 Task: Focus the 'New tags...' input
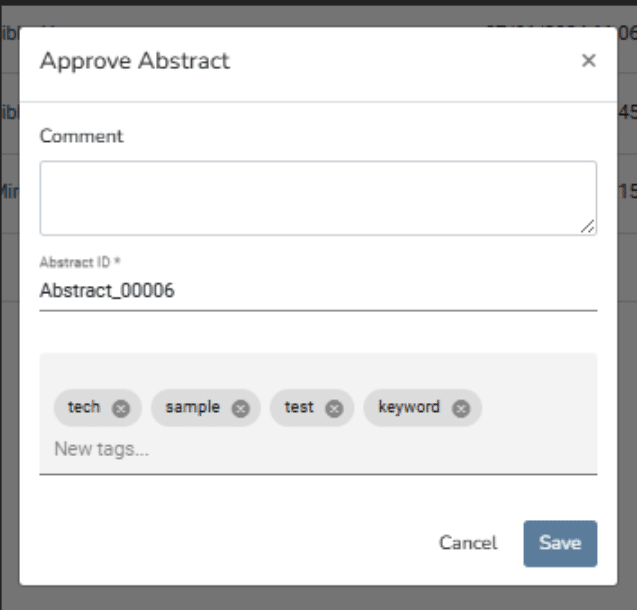pyautogui.click(x=318, y=449)
